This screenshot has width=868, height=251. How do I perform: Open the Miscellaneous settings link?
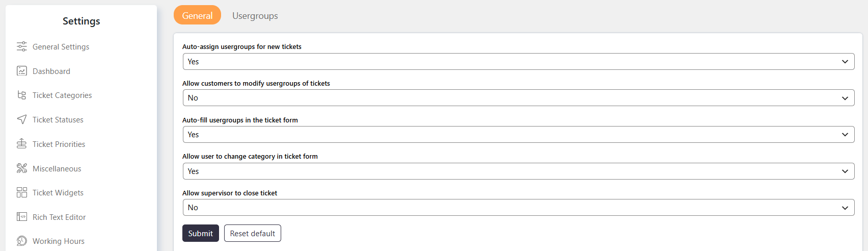(x=57, y=168)
